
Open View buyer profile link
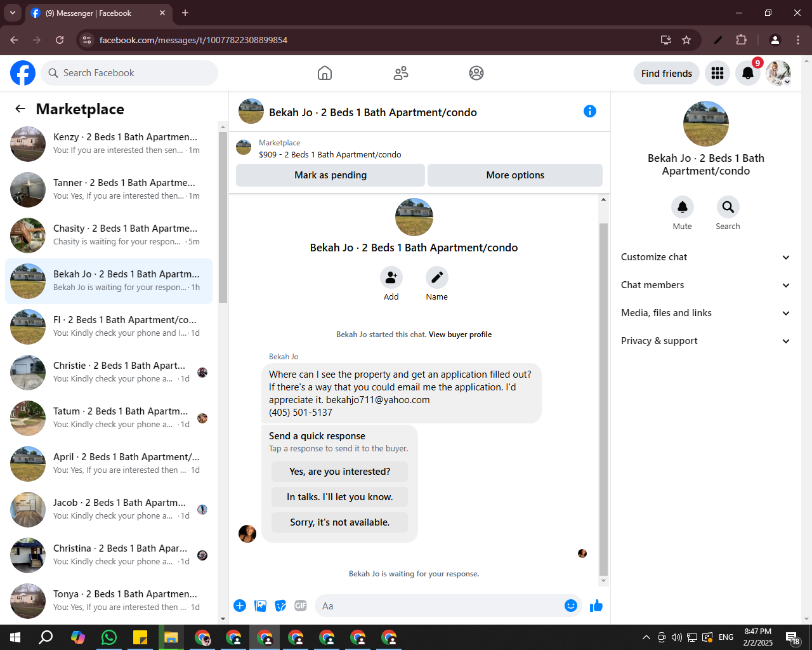pos(460,335)
